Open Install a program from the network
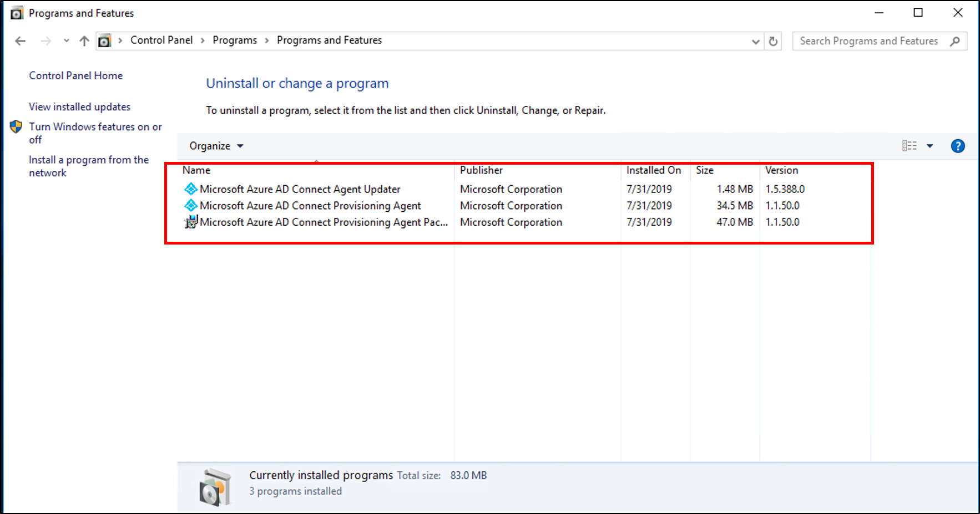Screen dimensions: 980x514 [x=89, y=166]
